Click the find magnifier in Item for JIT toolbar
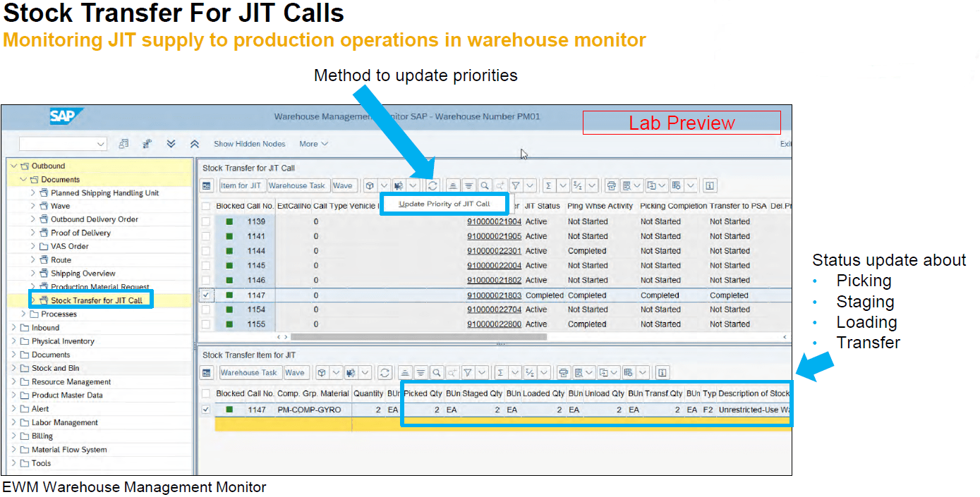980x497 pixels. pyautogui.click(x=436, y=372)
